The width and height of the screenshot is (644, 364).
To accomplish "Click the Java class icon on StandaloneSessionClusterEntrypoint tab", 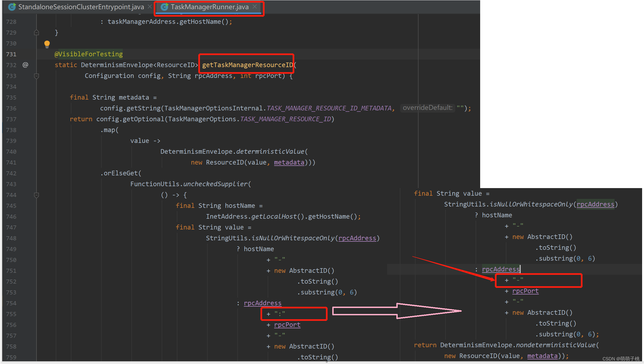I will (x=12, y=7).
